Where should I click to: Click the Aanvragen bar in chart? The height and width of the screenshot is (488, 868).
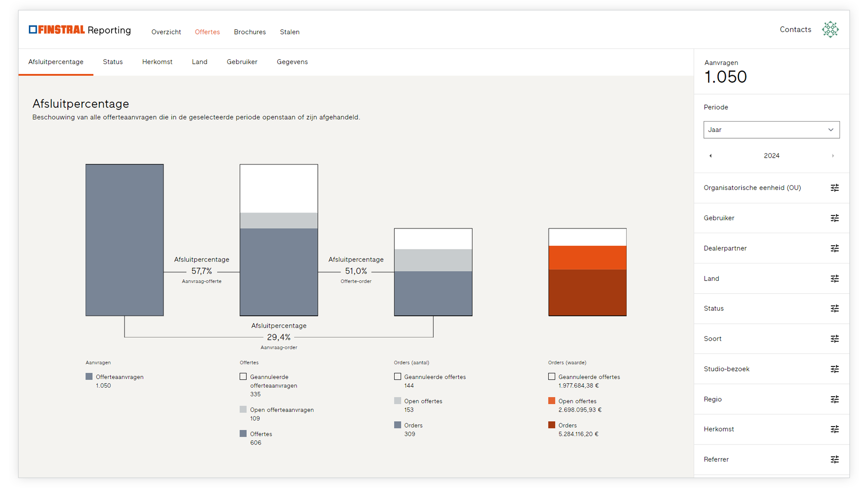(x=125, y=240)
